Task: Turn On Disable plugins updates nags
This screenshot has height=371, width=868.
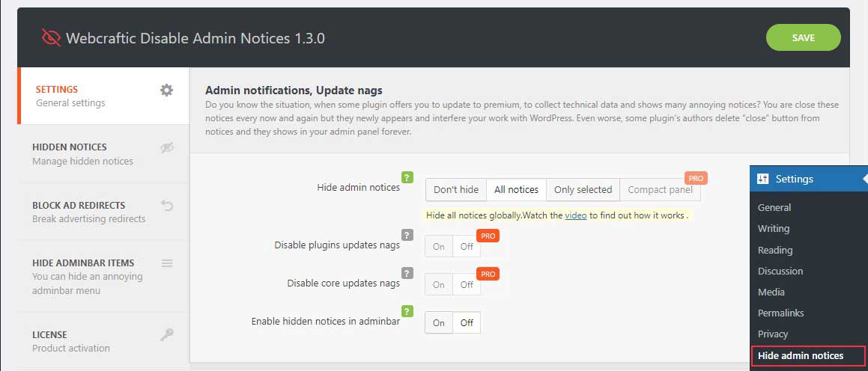Action: tap(439, 247)
